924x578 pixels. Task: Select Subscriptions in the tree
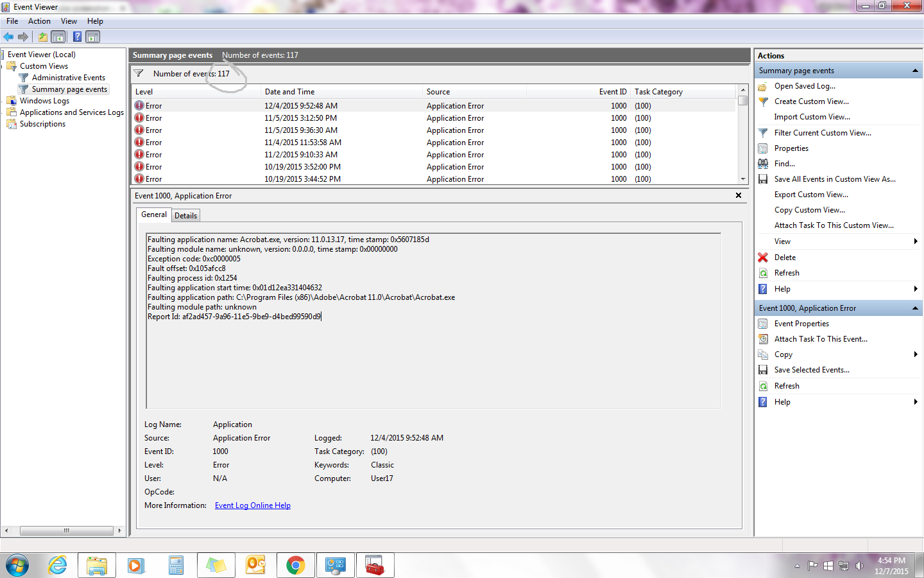tap(42, 124)
